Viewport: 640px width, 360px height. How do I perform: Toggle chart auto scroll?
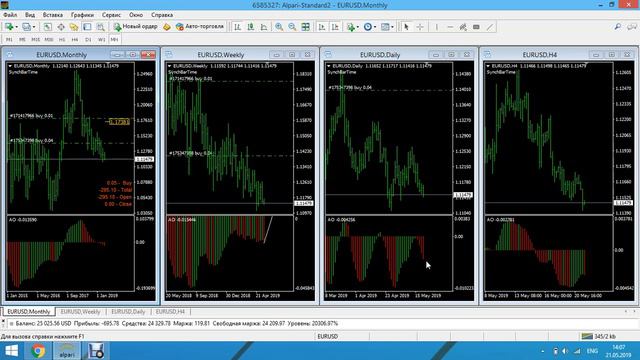pos(322,27)
